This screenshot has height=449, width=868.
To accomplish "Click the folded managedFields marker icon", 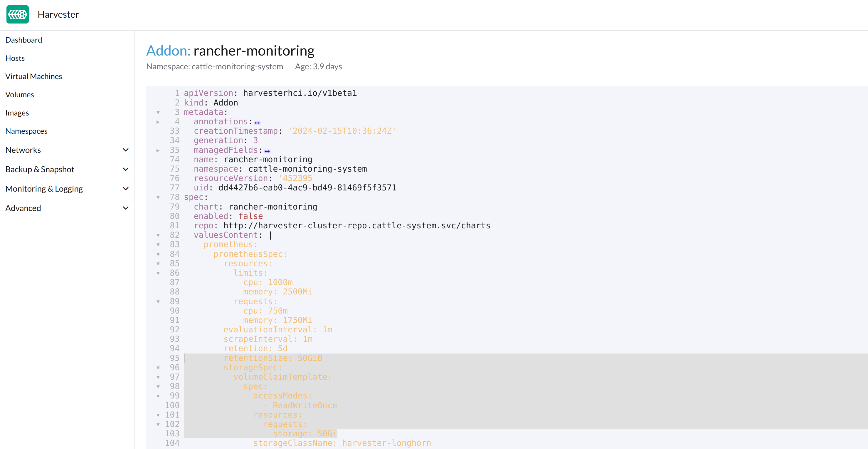I will point(267,151).
